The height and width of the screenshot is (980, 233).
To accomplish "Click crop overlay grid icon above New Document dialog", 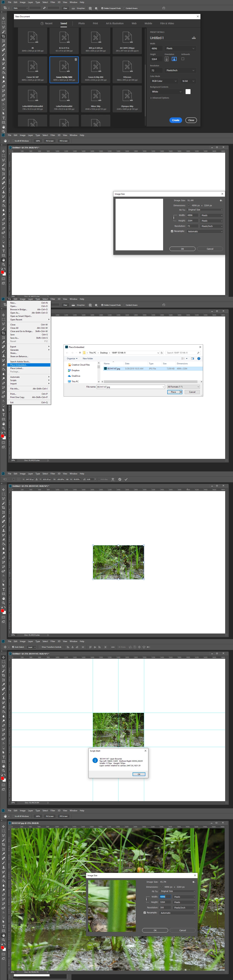I will [x=90, y=8].
